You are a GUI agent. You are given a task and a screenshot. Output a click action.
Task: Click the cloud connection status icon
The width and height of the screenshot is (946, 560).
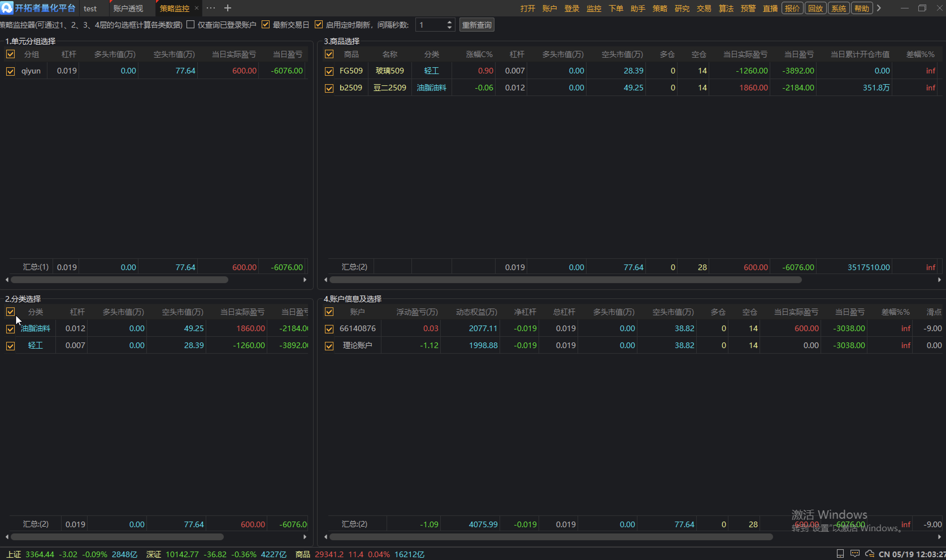(869, 554)
